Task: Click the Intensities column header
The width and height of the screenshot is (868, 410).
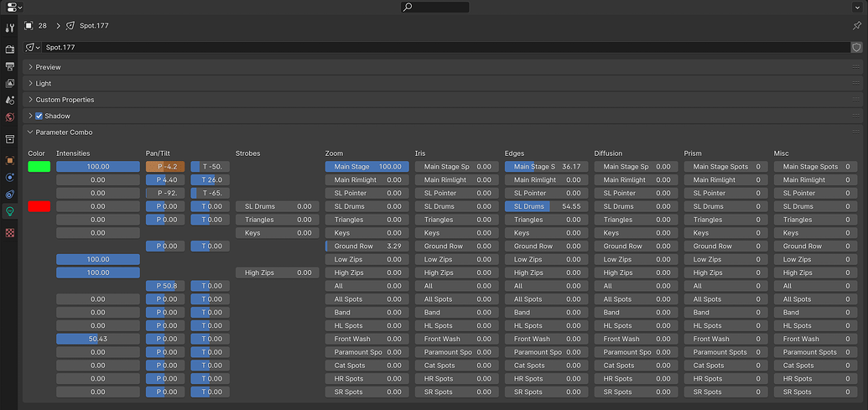Action: (73, 153)
